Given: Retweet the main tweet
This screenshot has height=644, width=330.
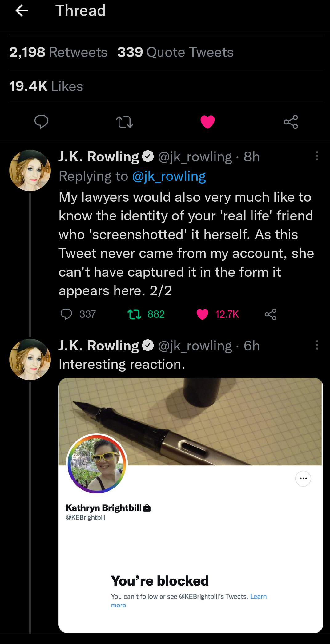Looking at the screenshot, I should click(124, 122).
